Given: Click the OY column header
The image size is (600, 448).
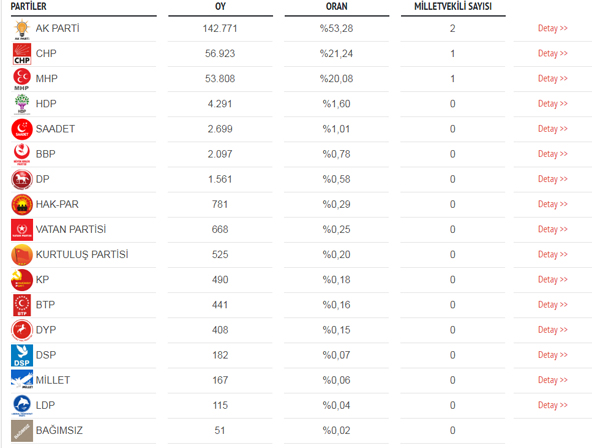Looking at the screenshot, I should (220, 7).
